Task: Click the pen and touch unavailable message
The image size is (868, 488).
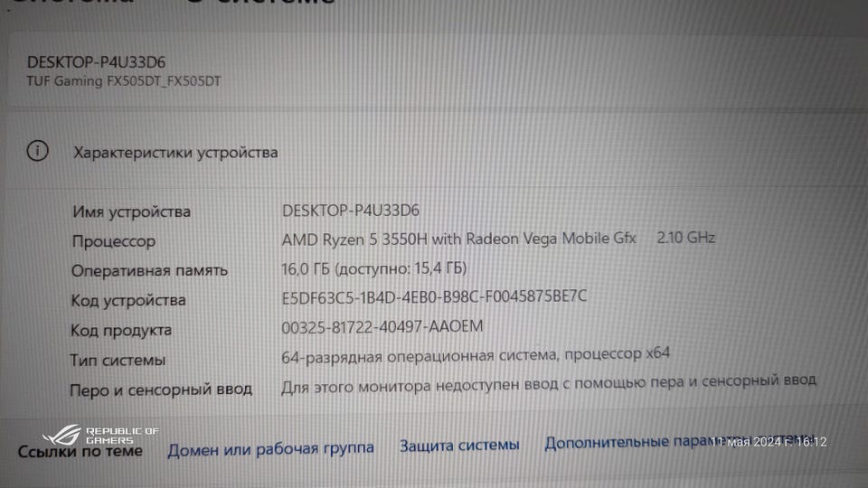Action: pos(549,383)
